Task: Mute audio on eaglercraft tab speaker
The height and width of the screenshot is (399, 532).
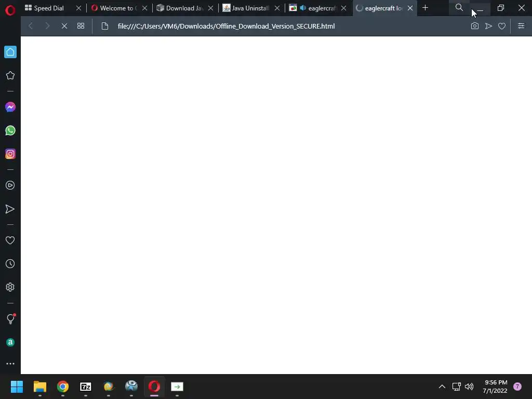Action: (x=303, y=8)
